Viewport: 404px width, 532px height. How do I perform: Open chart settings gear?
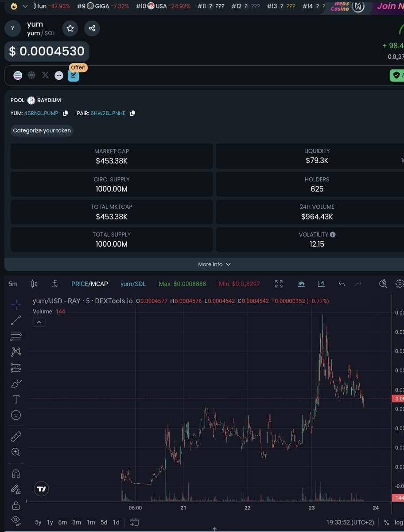point(400,284)
